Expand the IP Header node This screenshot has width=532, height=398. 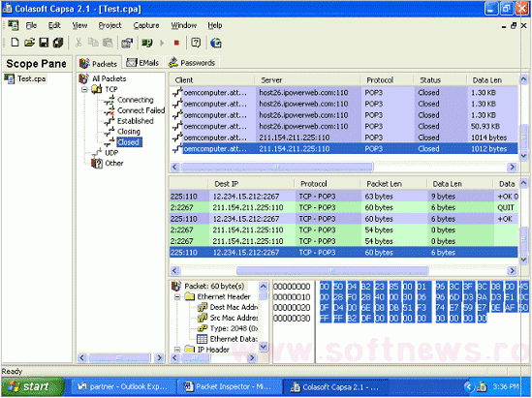[x=177, y=350]
